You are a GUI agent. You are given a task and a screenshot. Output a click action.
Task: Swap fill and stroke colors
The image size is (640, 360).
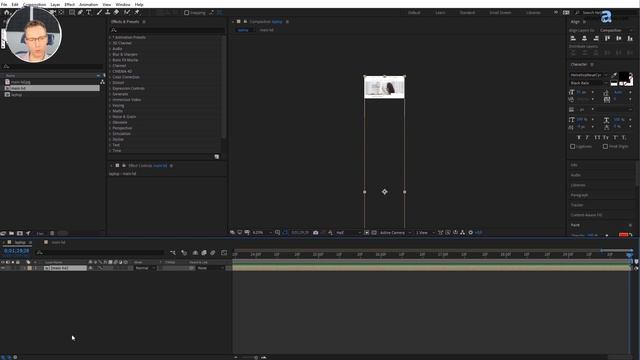(631, 75)
